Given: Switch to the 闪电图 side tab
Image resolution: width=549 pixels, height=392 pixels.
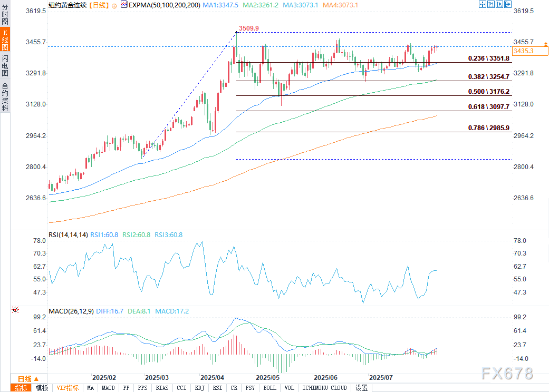Looking at the screenshot, I should tap(5, 65).
